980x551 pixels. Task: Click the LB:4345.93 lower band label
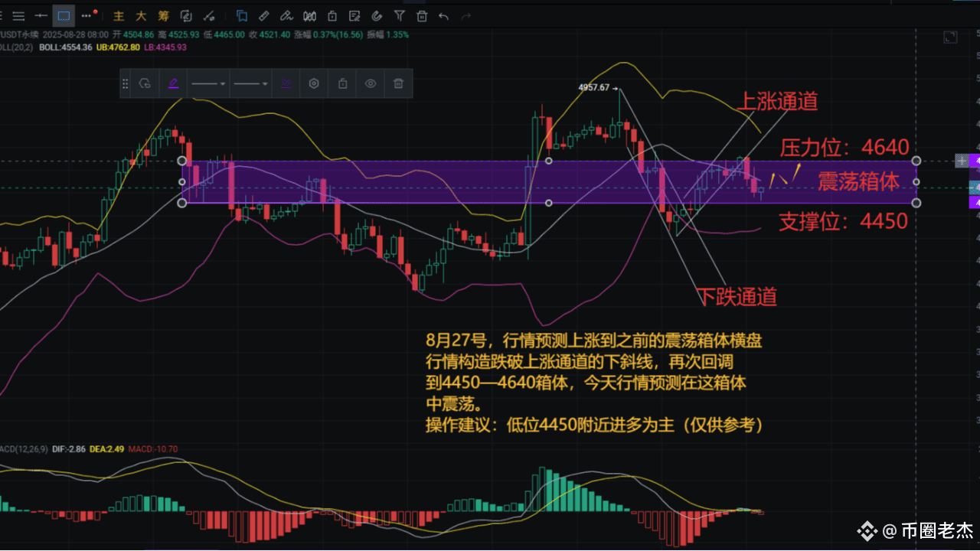165,47
